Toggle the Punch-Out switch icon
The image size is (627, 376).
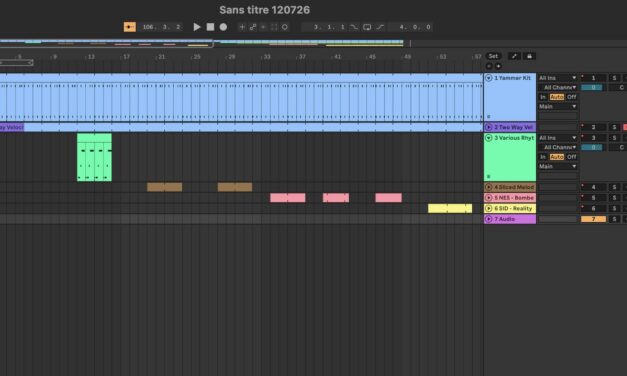380,27
